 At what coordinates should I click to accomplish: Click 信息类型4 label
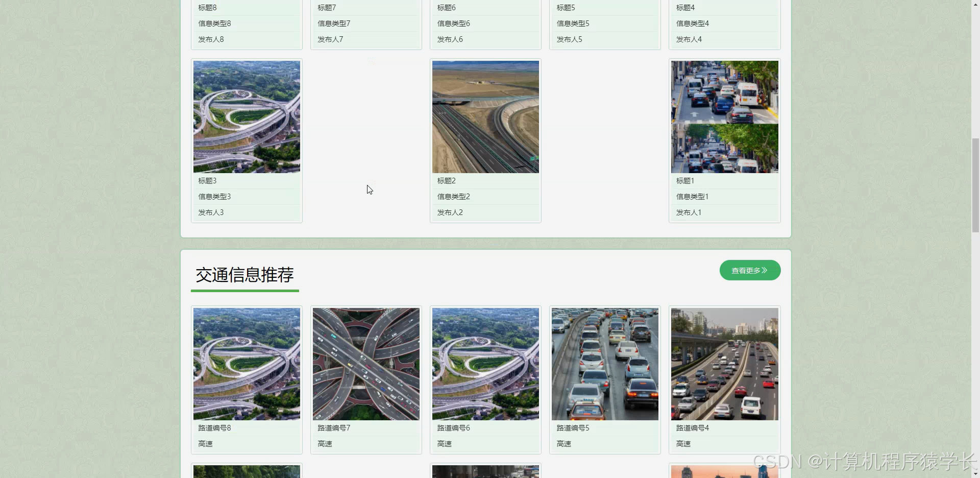click(692, 23)
